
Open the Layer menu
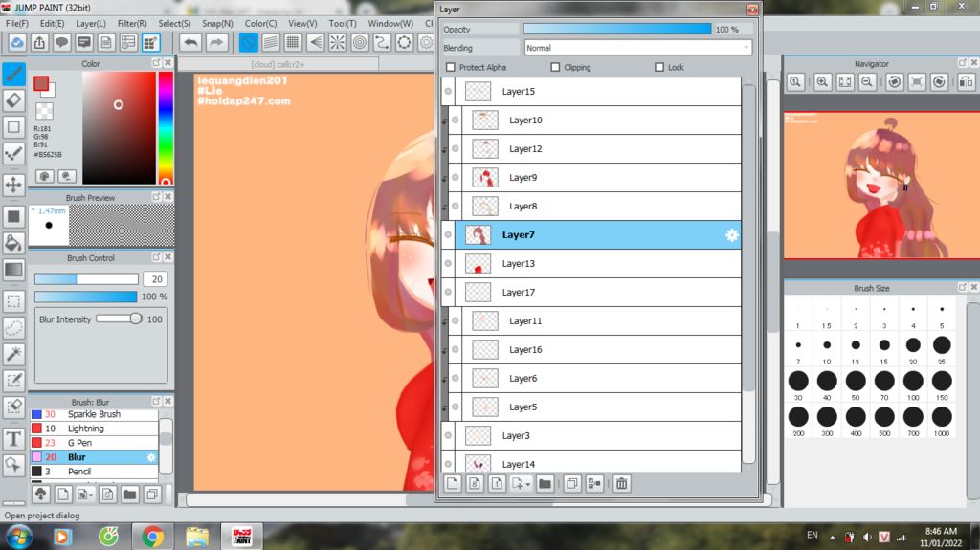(91, 23)
